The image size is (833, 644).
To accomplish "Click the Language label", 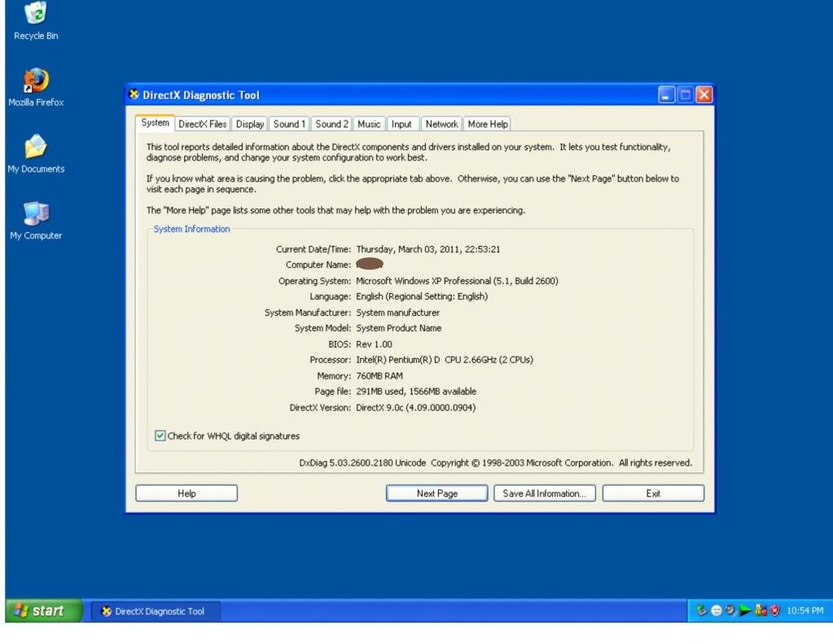I will tap(330, 296).
